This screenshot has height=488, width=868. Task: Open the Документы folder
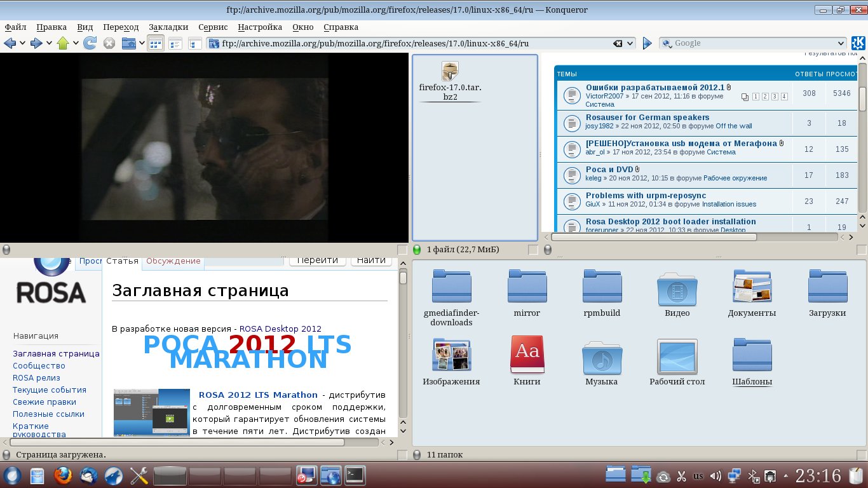click(x=752, y=293)
